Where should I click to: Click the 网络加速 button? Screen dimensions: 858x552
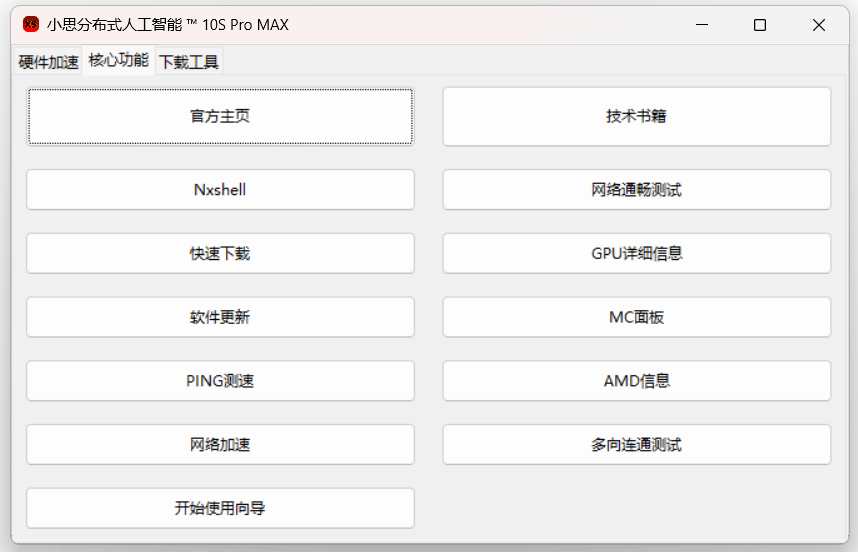[x=220, y=444]
